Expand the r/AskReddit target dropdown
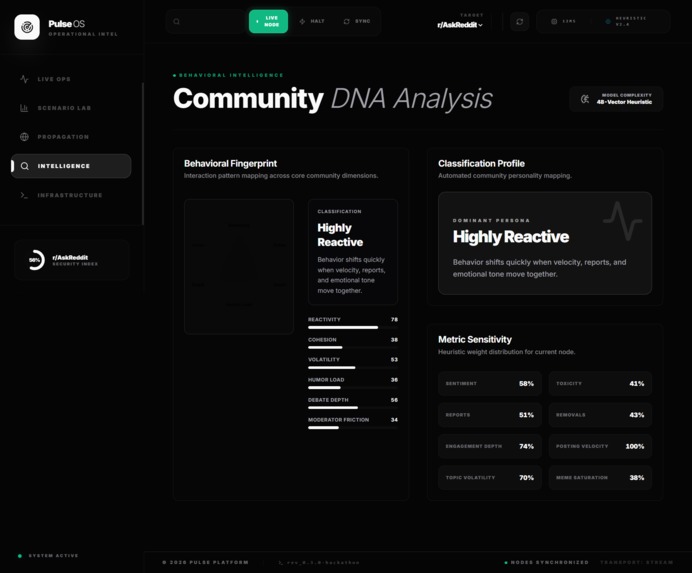This screenshot has height=573, width=692. 460,25
